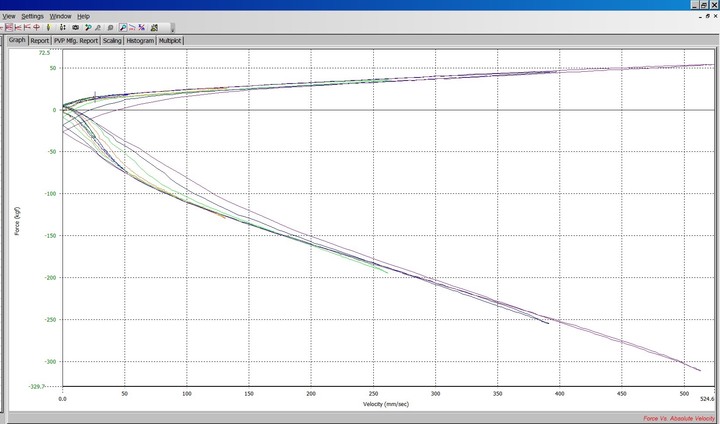Click the black camera-like toolbar icon
The height and width of the screenshot is (424, 720).
75,28
